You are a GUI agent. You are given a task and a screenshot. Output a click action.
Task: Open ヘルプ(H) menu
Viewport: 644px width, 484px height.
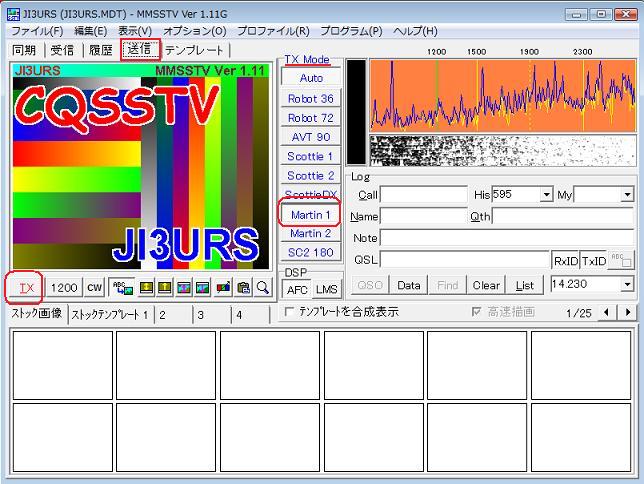(415, 31)
